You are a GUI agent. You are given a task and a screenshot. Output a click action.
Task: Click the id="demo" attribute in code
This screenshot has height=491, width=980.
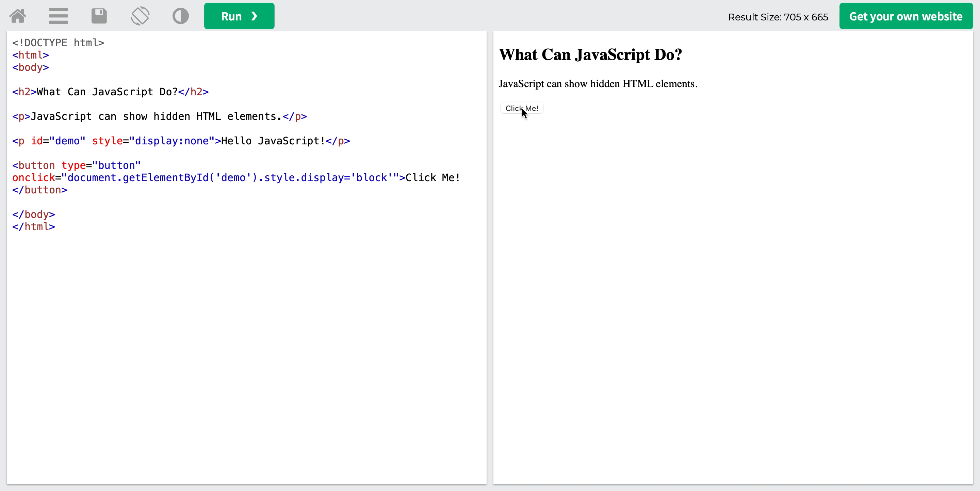pyautogui.click(x=58, y=141)
